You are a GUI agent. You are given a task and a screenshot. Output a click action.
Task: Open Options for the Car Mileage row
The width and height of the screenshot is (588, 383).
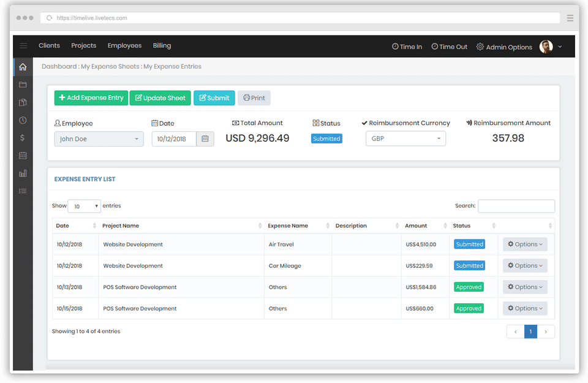coord(525,265)
